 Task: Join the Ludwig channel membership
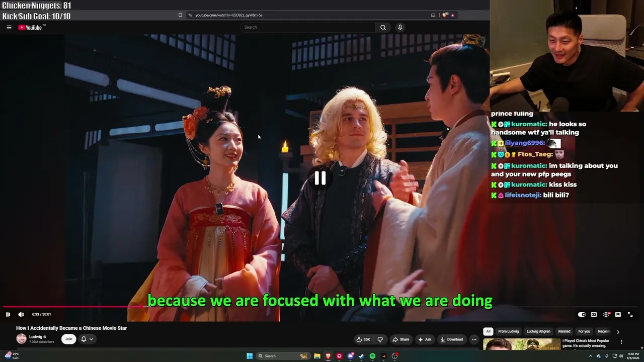point(69,339)
